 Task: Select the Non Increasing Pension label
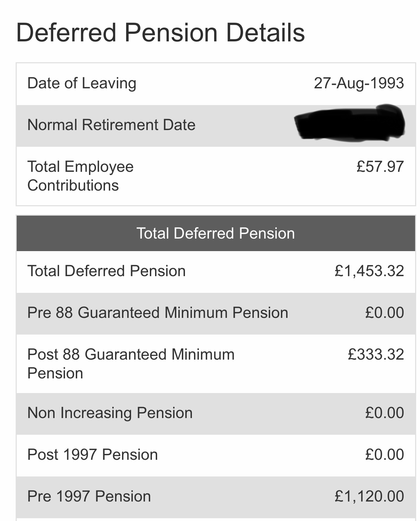pyautogui.click(x=110, y=413)
